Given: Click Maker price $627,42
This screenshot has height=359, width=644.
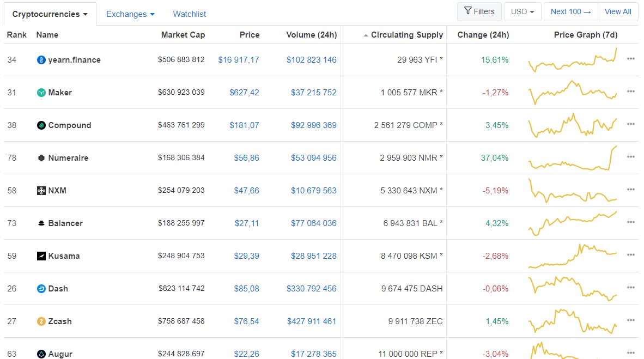Looking at the screenshot, I should coord(245,93).
